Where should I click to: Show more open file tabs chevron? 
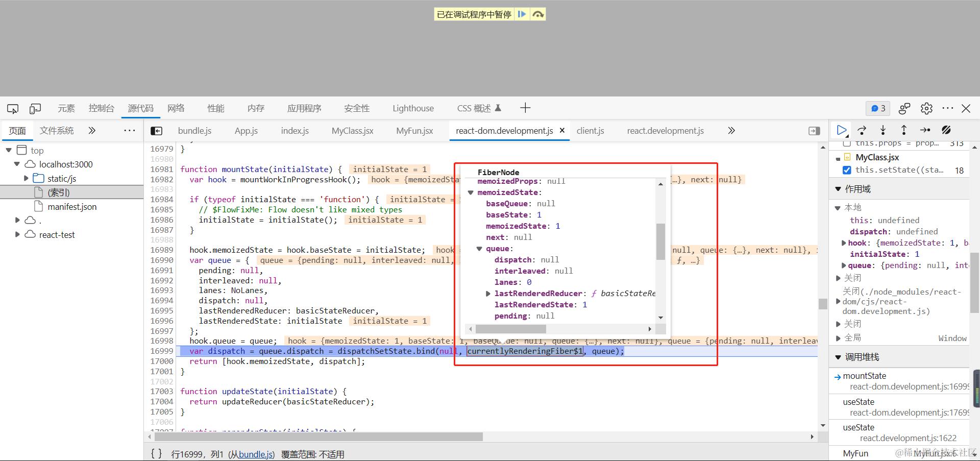pyautogui.click(x=731, y=131)
